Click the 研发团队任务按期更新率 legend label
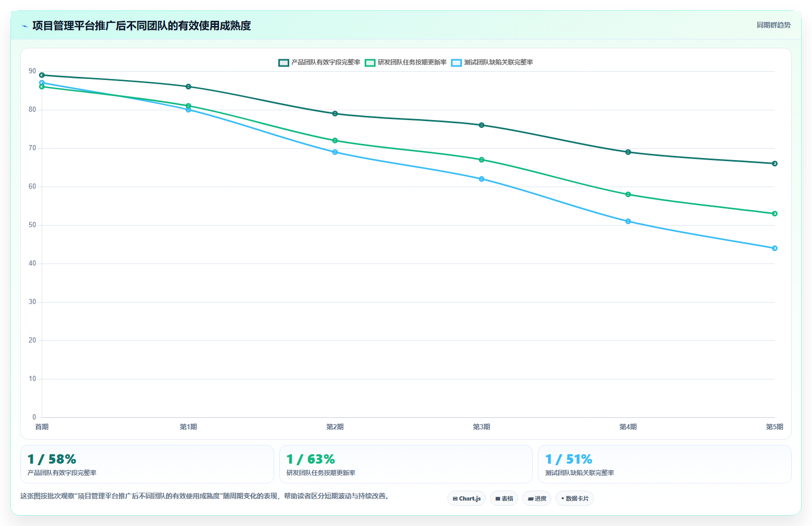 [x=412, y=62]
